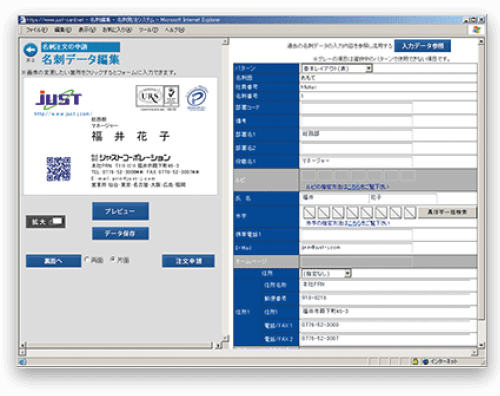
Task: Click the right form vertical scrollbar
Action: [x=481, y=193]
